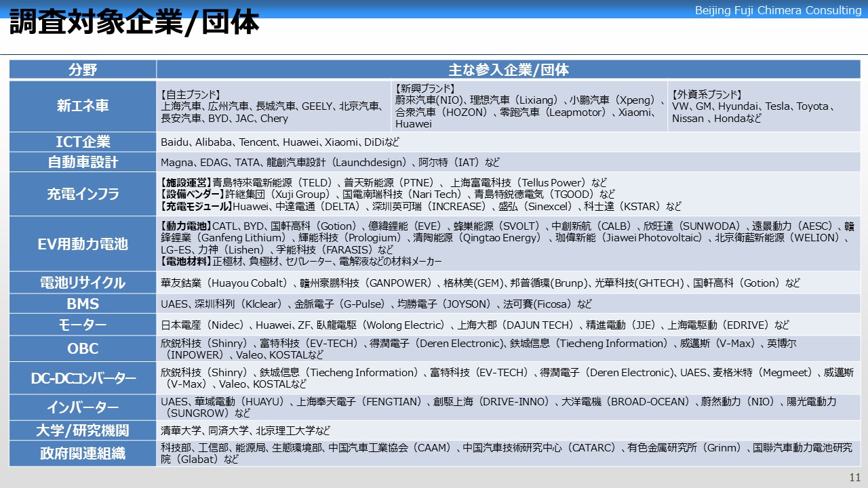Select the 自動車設計 category cell
The width and height of the screenshot is (868, 488).
click(83, 162)
